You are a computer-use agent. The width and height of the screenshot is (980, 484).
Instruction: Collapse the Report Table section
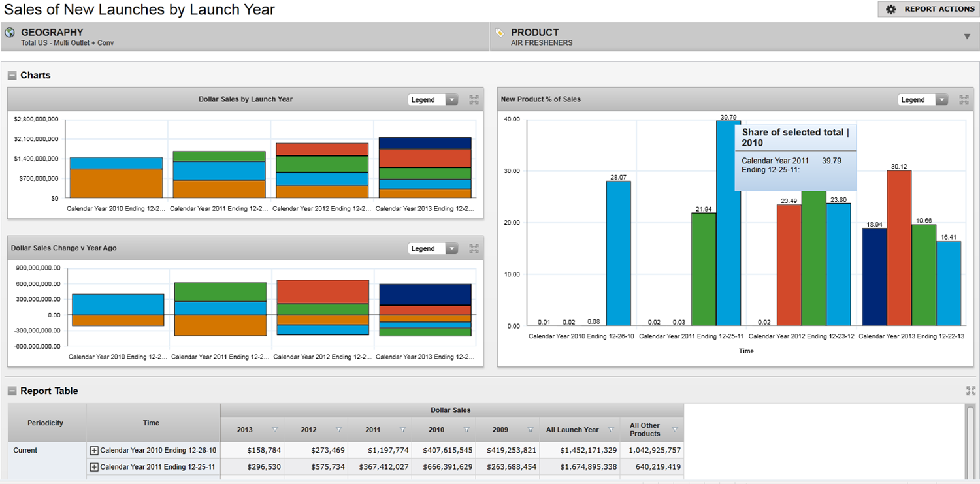12,391
